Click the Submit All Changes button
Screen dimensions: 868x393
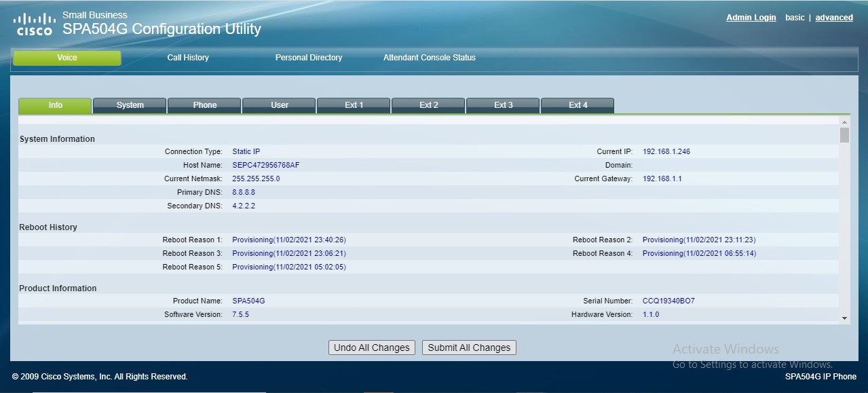coord(469,348)
